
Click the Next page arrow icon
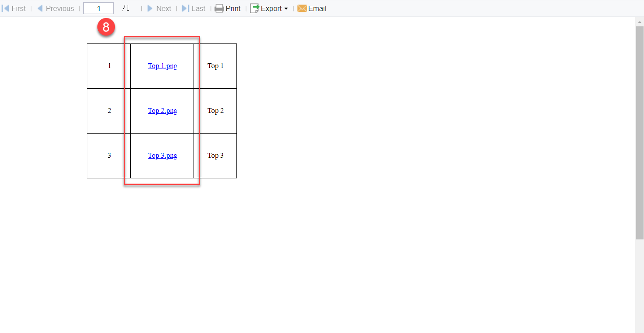click(x=150, y=8)
